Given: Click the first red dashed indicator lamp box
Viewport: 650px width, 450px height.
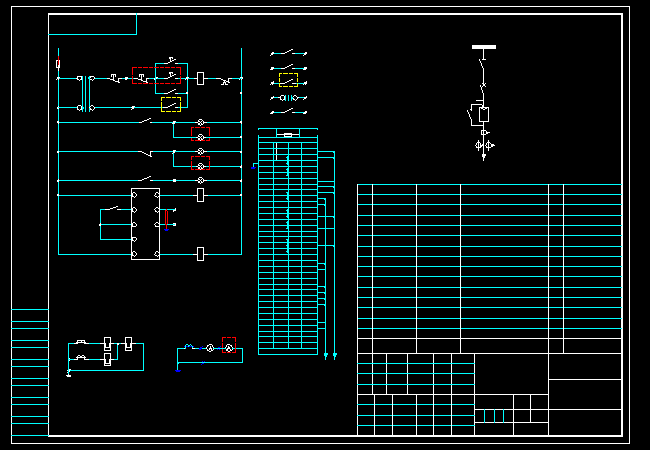Looking at the screenshot, I should 200,133.
